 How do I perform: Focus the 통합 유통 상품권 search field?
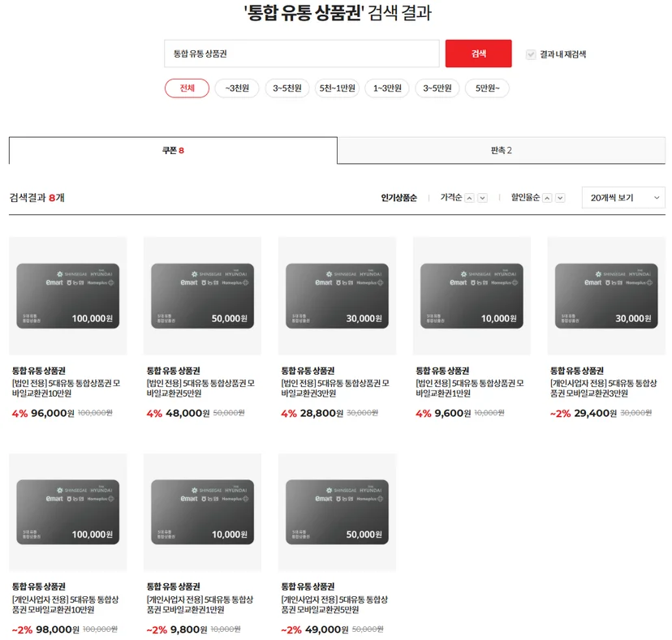coord(302,54)
